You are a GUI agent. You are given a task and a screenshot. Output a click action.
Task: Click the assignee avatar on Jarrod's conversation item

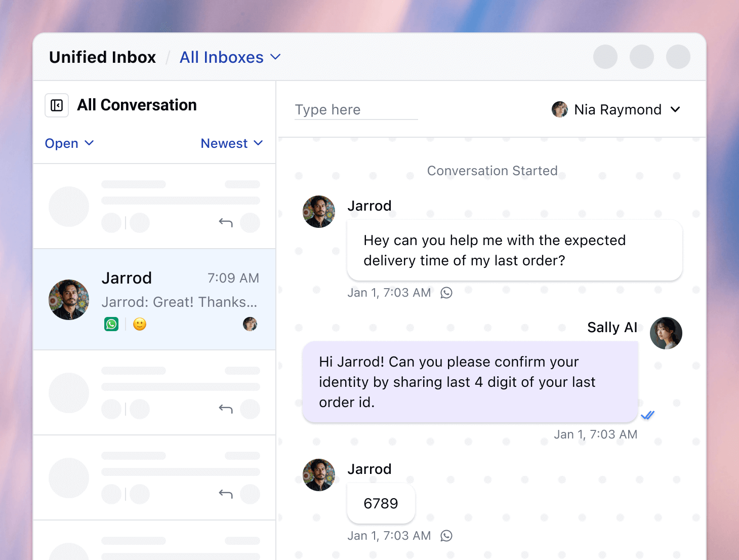click(250, 324)
